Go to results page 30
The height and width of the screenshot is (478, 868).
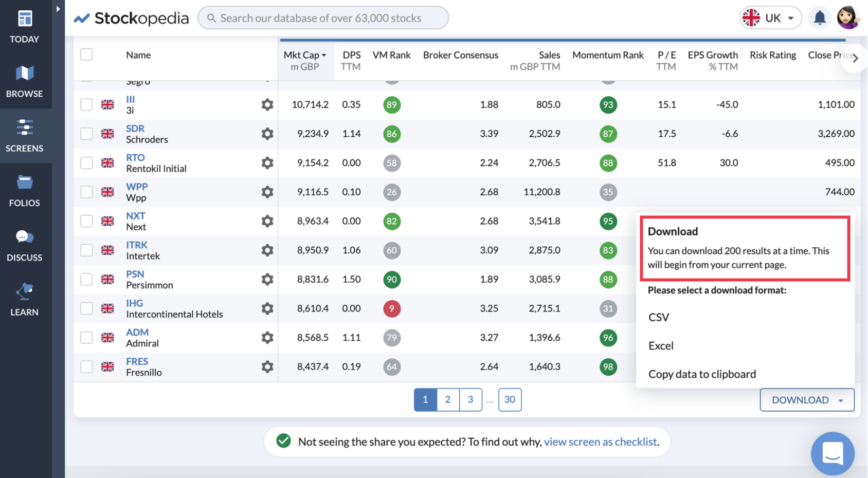[x=510, y=399]
